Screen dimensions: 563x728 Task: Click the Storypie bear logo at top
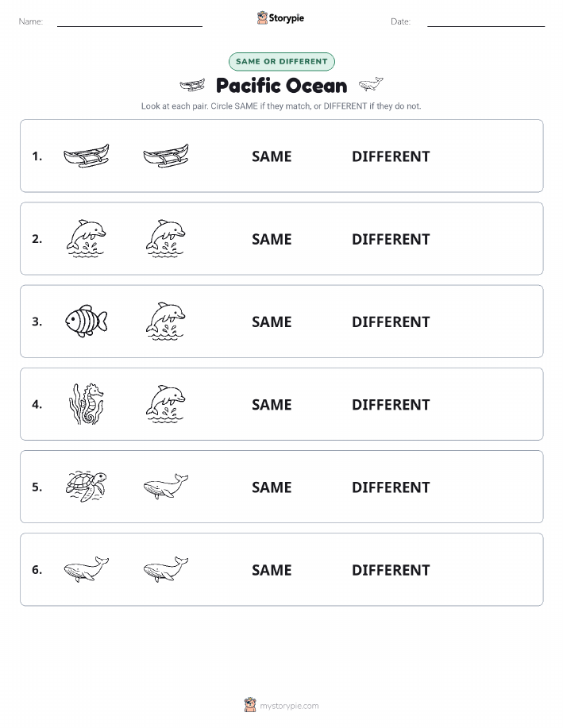263,18
